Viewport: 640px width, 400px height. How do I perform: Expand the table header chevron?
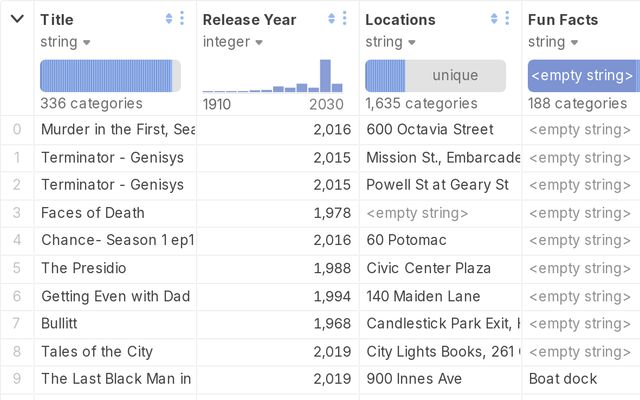(17, 19)
